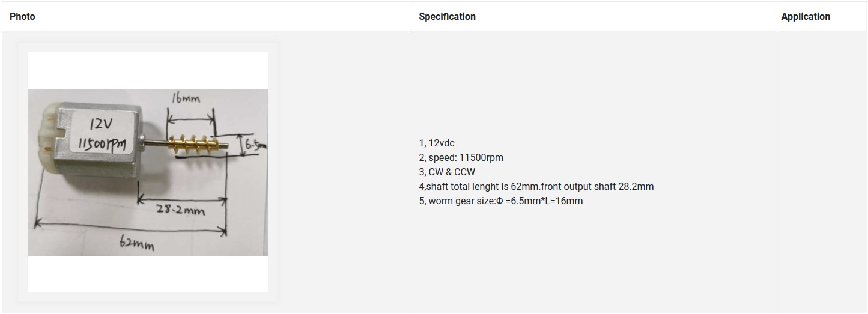Click the empty Application table cell
The image size is (868, 314).
[819, 172]
